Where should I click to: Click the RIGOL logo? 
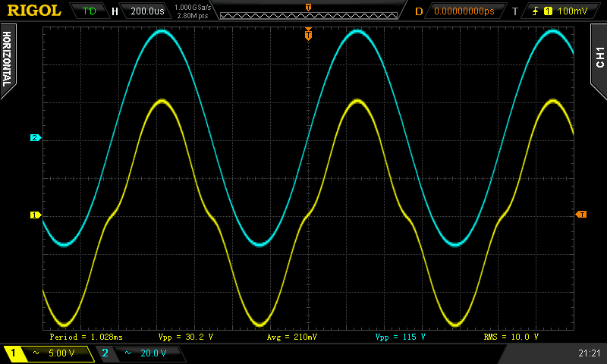click(34, 11)
